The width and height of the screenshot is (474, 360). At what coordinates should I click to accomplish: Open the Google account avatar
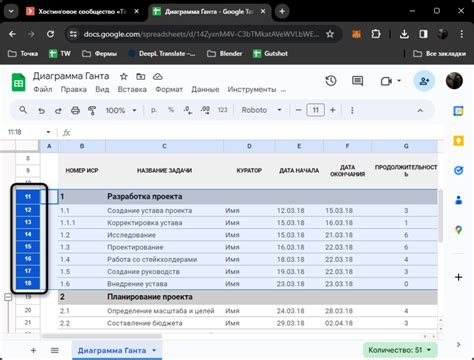pyautogui.click(x=454, y=81)
